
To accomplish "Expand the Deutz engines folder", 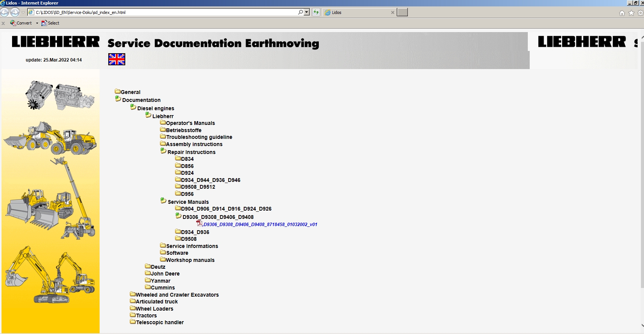I will 155,267.
